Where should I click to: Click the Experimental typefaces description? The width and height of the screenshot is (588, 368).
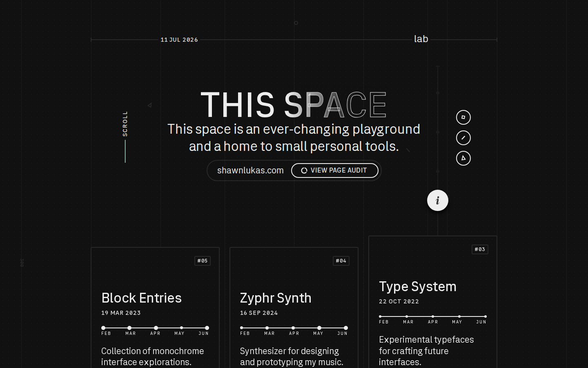[426, 351]
